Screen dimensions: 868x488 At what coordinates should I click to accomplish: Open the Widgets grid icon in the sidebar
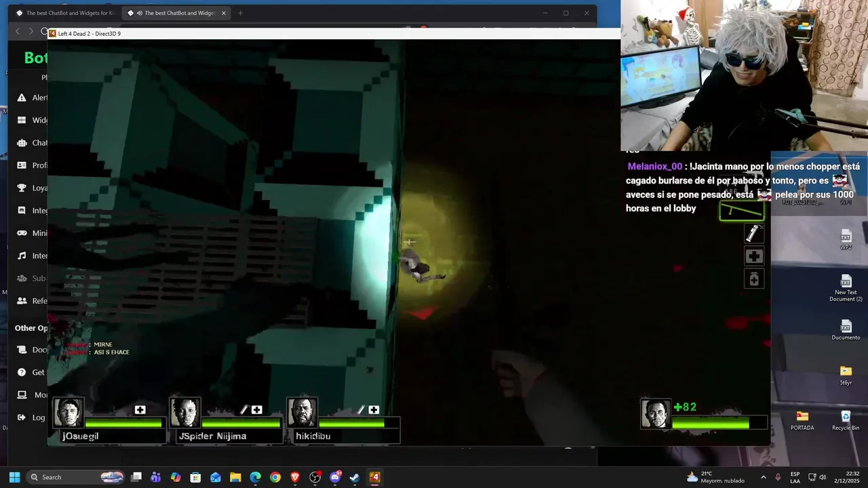22,120
